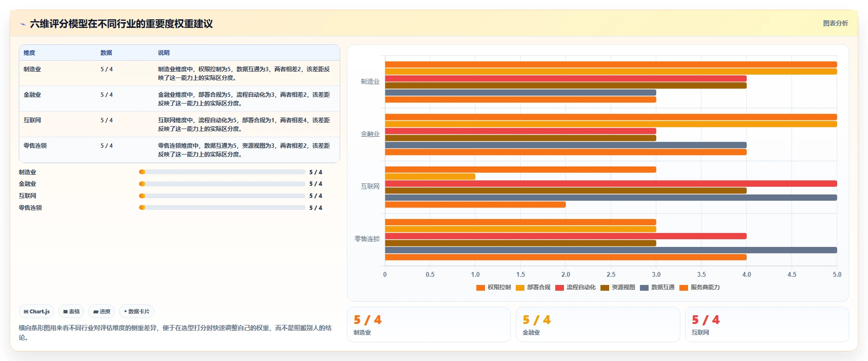Image resolution: width=868 pixels, height=361 pixels.
Task: Toggle the 数据互通 legend item
Action: (x=657, y=287)
